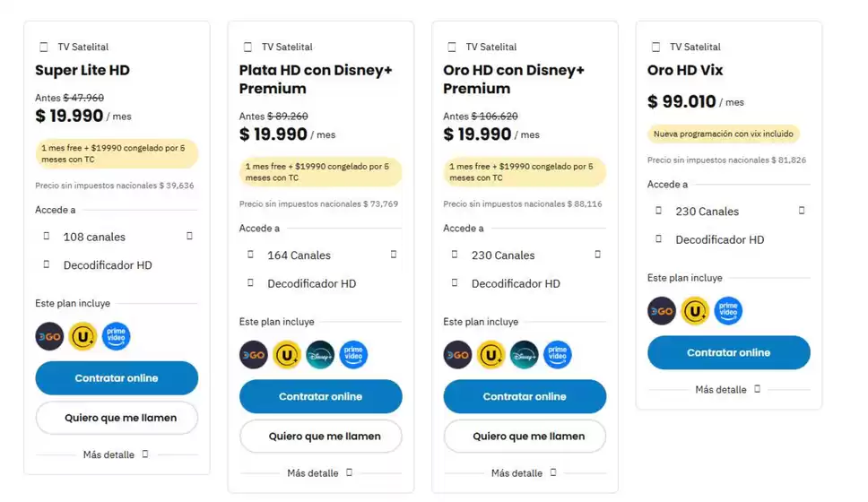Expand Más detalle for Super Lite HD
The height and width of the screenshot is (502, 868).
116,454
